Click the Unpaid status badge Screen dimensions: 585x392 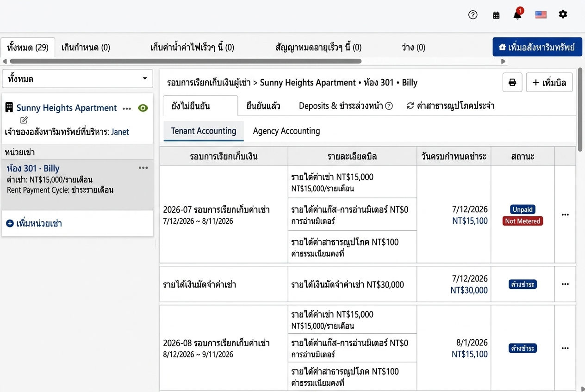[523, 209]
